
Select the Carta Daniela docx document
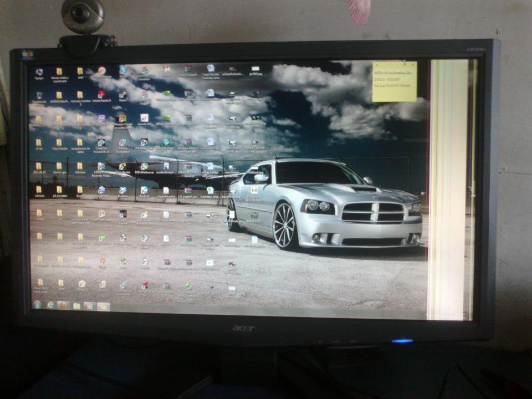tap(211, 72)
